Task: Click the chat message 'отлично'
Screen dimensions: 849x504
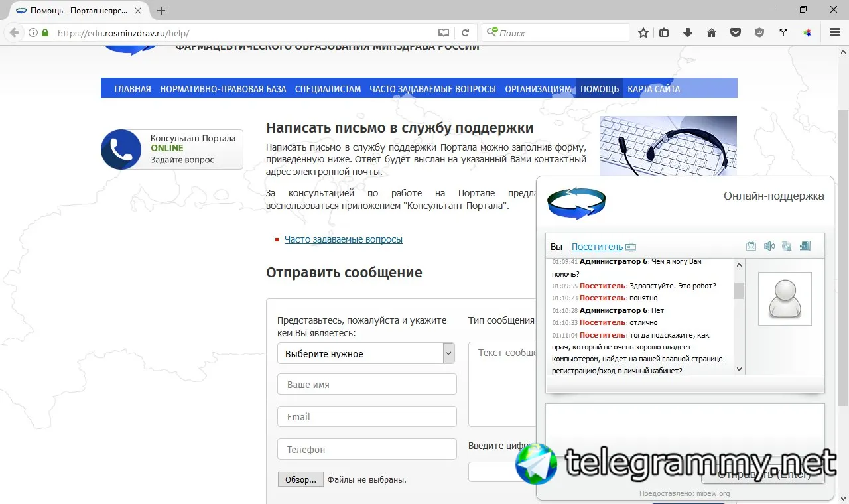Action: 643,322
